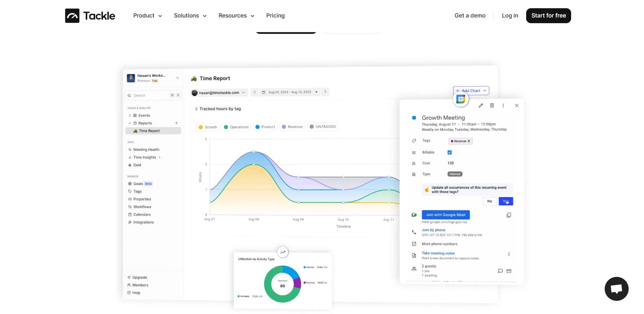Toggle the UNTAGGED legend filter
The image size is (644, 314).
tap(323, 127)
